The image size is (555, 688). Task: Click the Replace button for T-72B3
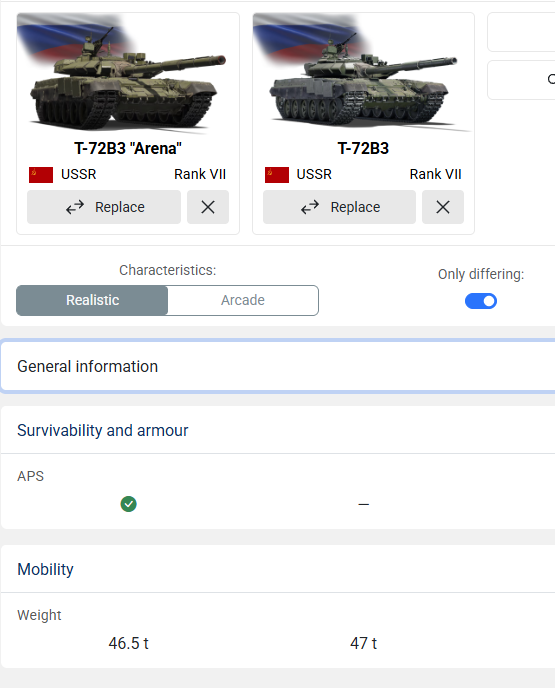[340, 207]
